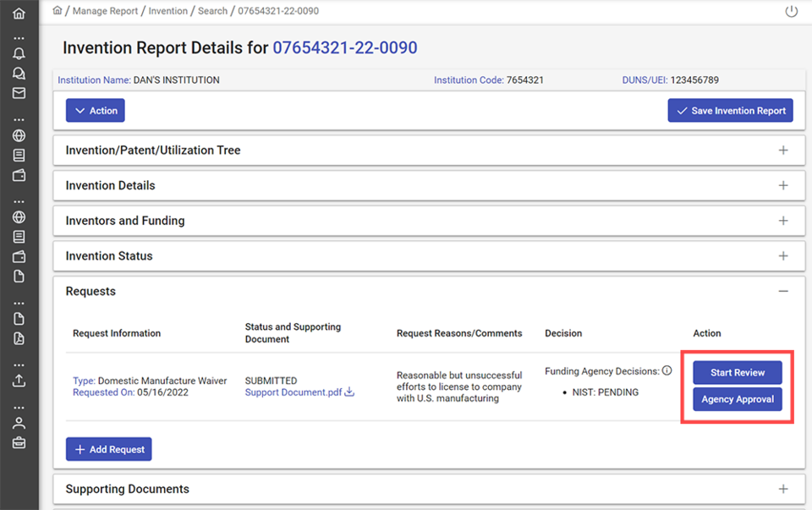Screen dimensions: 812x510
Task: Select the globe icon in the sidebar
Action: 19,135
